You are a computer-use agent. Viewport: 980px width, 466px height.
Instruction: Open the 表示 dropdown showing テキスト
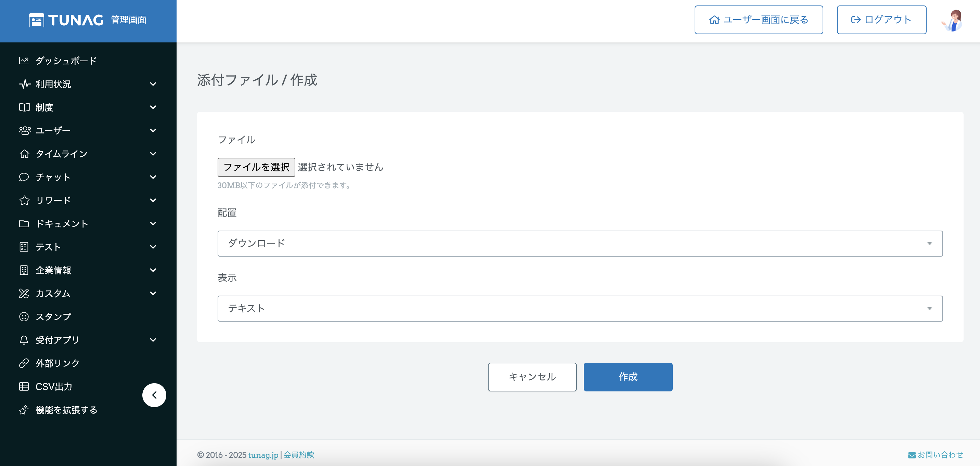click(x=580, y=309)
